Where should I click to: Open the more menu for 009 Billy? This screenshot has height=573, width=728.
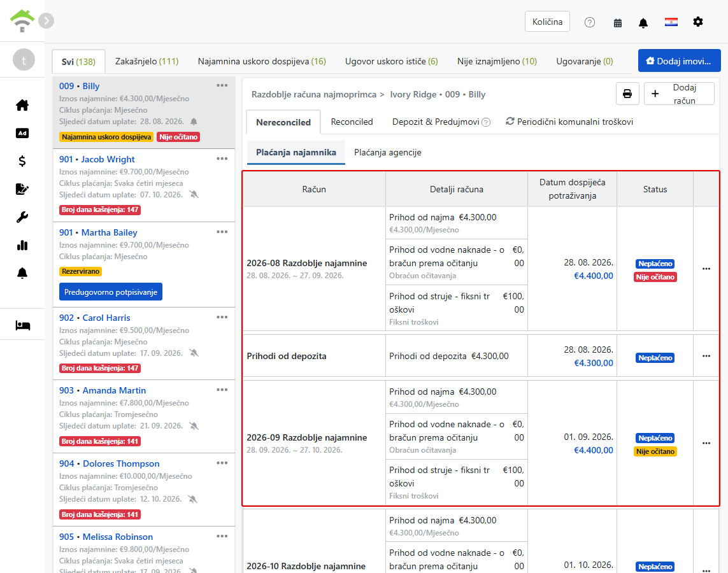222,85
